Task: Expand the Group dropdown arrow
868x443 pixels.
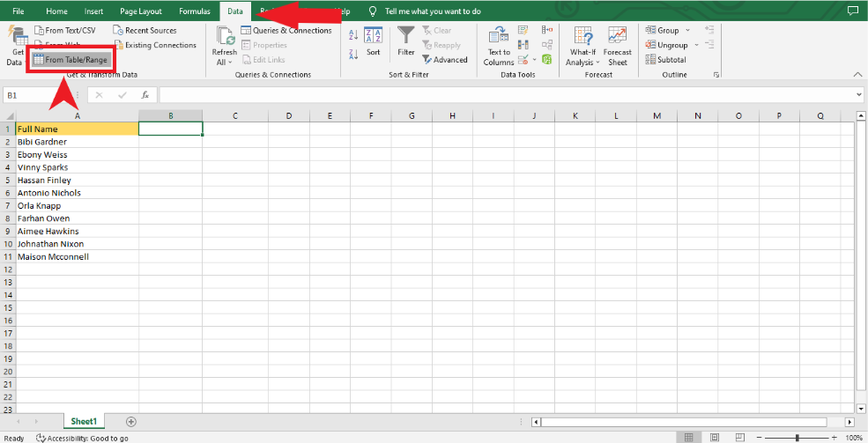Action: click(x=687, y=31)
